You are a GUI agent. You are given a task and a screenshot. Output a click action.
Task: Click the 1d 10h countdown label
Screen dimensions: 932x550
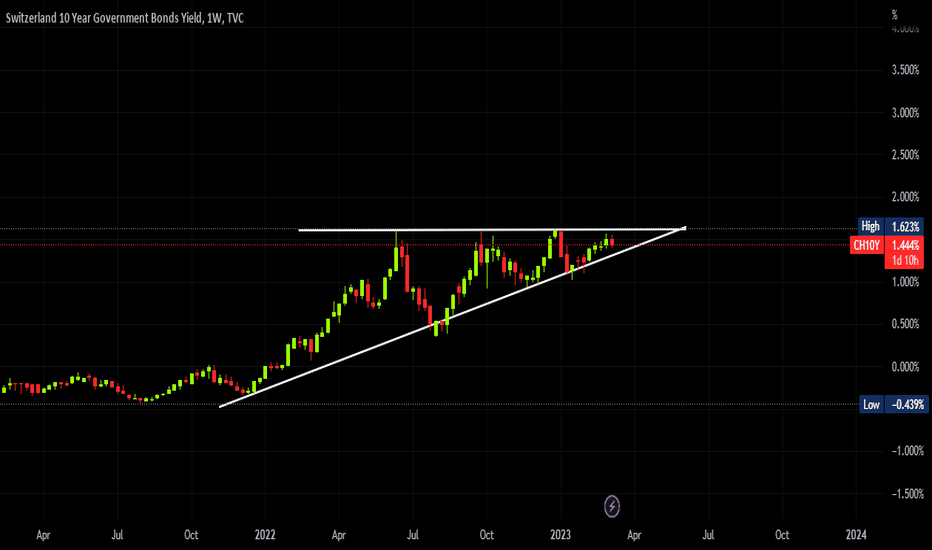pyautogui.click(x=905, y=260)
